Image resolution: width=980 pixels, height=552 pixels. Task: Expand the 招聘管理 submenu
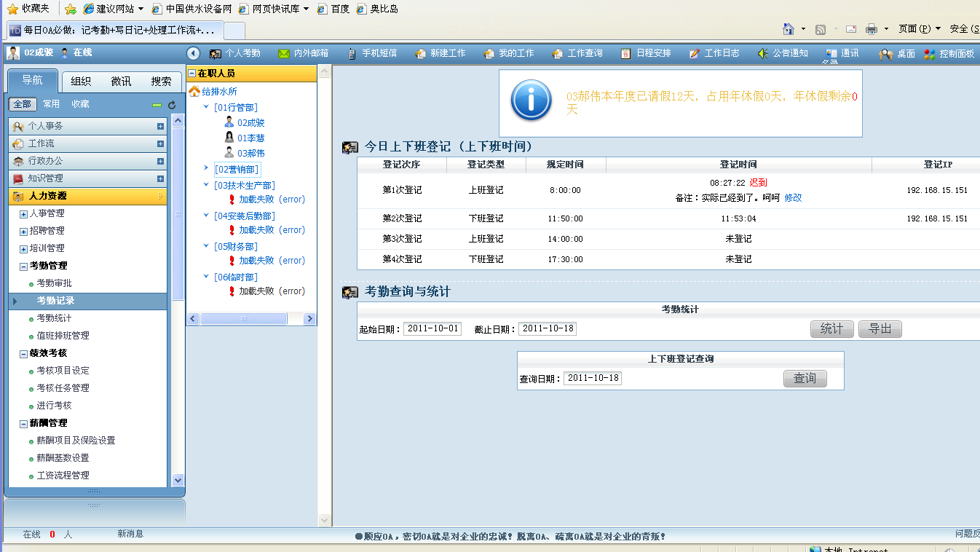pyautogui.click(x=23, y=232)
